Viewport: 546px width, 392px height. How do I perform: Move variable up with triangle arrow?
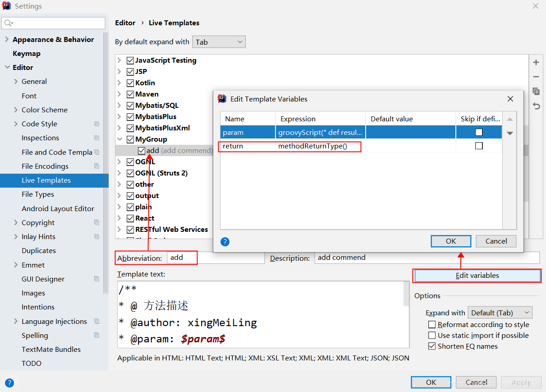510,120
